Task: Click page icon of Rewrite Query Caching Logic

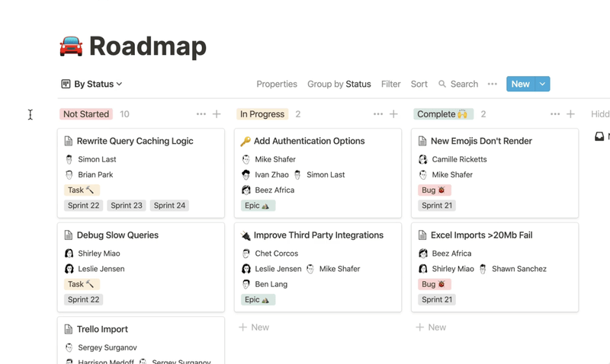Action: [69, 141]
